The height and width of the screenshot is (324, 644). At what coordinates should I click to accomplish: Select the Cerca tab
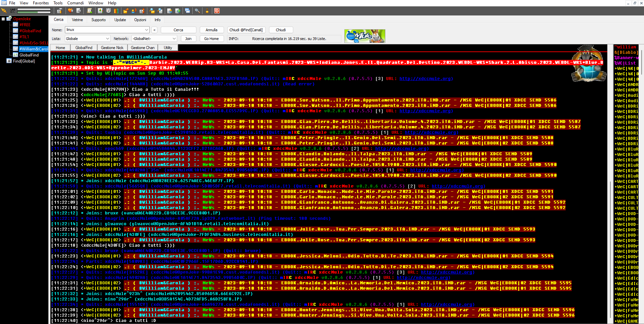point(59,19)
